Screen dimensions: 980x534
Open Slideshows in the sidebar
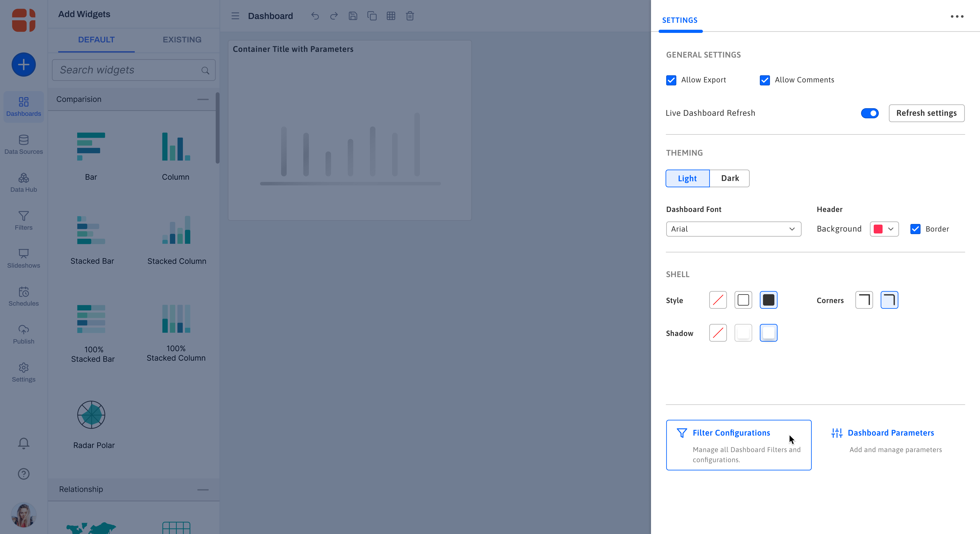[x=24, y=259]
